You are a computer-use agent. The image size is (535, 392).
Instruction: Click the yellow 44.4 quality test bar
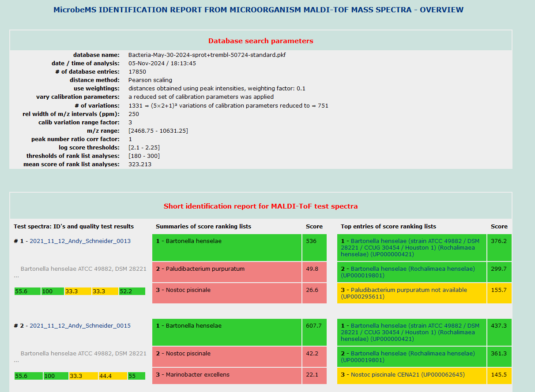point(112,376)
